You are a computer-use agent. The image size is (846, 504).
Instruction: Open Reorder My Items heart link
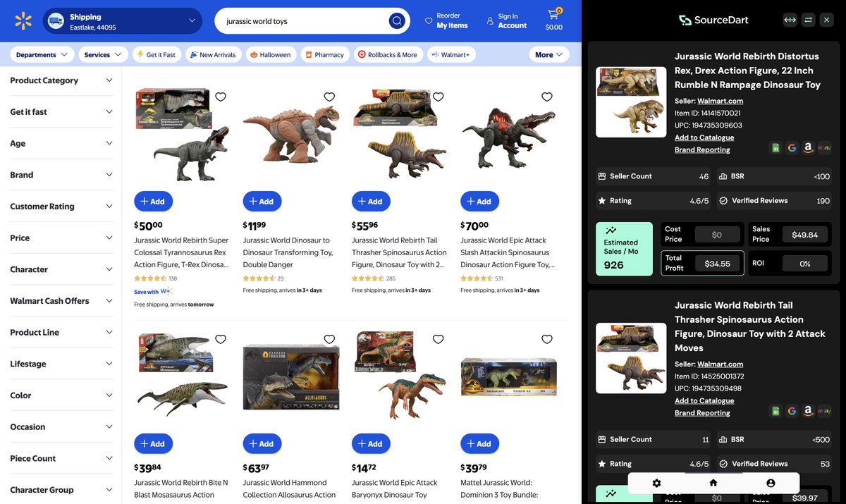pyautogui.click(x=446, y=20)
